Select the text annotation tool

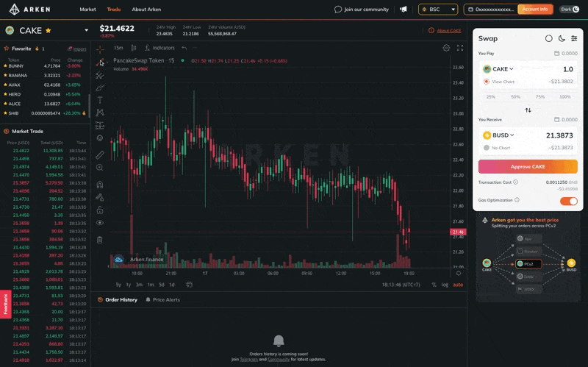point(100,100)
